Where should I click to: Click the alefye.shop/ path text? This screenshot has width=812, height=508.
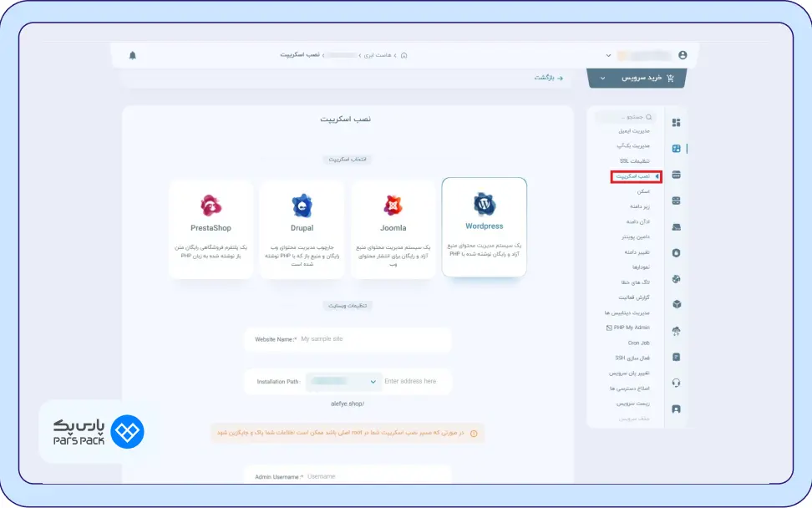348,404
